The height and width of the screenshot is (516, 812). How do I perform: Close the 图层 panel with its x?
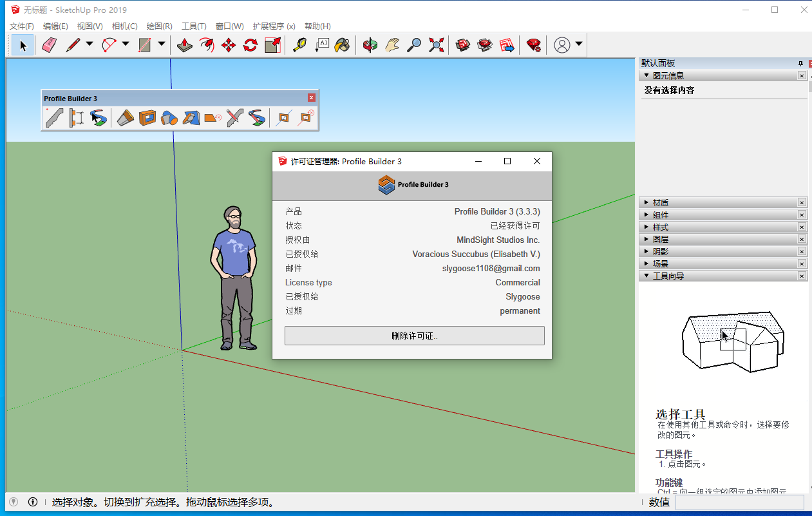[802, 239]
